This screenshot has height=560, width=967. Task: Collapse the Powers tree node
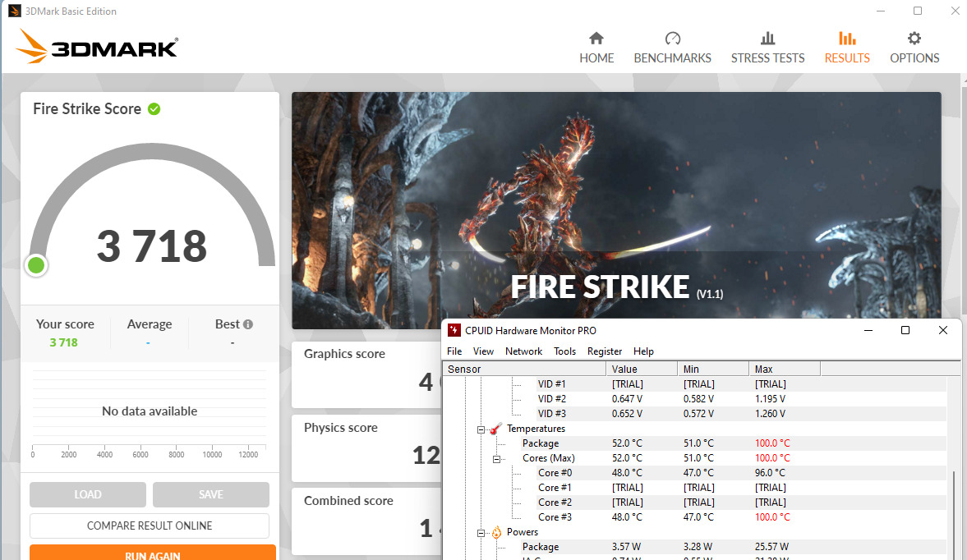pos(481,533)
